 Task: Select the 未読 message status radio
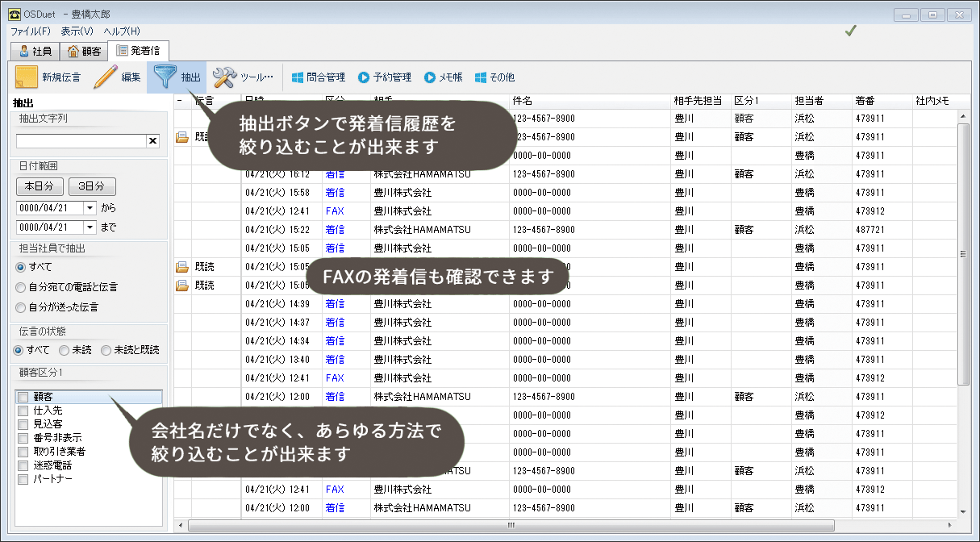65,350
